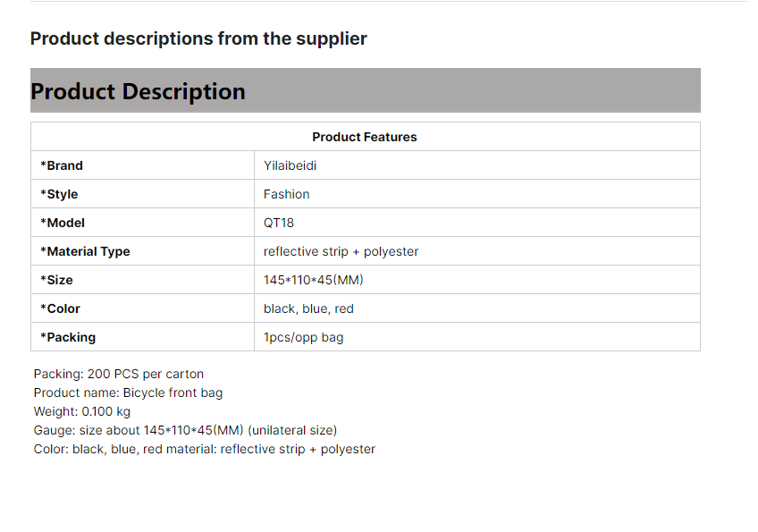Click the '*Model' row label
Viewport: 758px width, 532px height.
coord(63,223)
